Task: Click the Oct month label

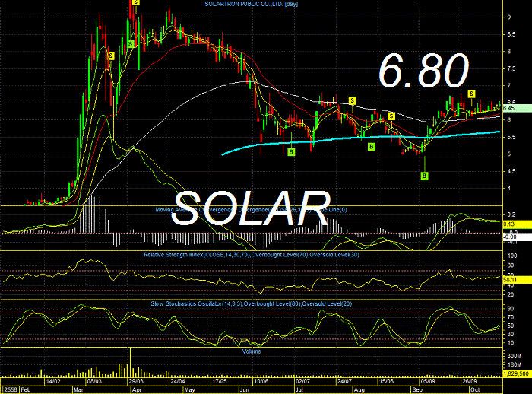Action: point(475,390)
